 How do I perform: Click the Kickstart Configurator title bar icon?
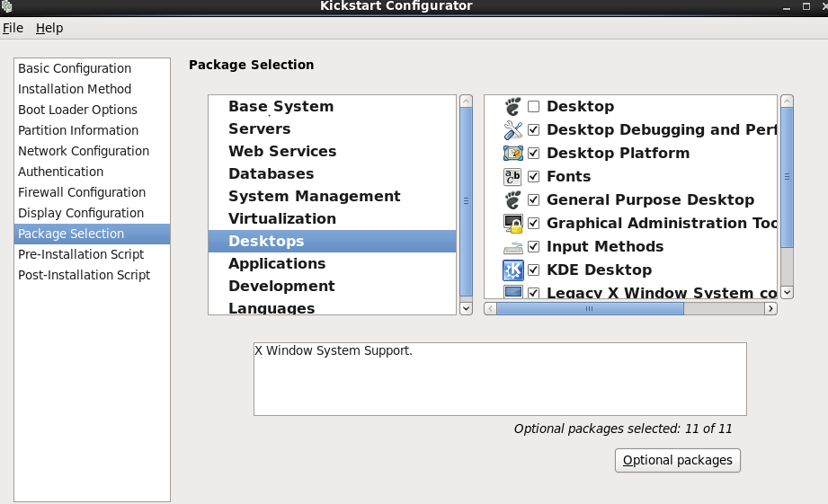tap(6, 6)
